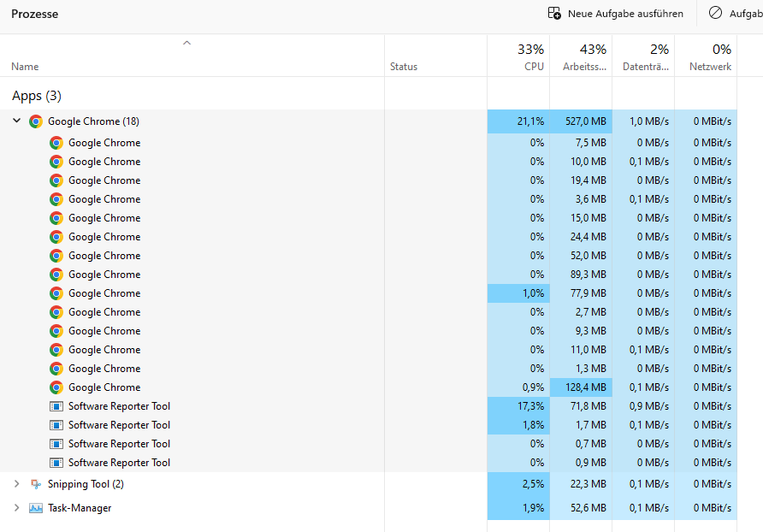This screenshot has width=763, height=532.
Task: Select Chrome icon of the 77,9 MB process
Action: [x=56, y=293]
